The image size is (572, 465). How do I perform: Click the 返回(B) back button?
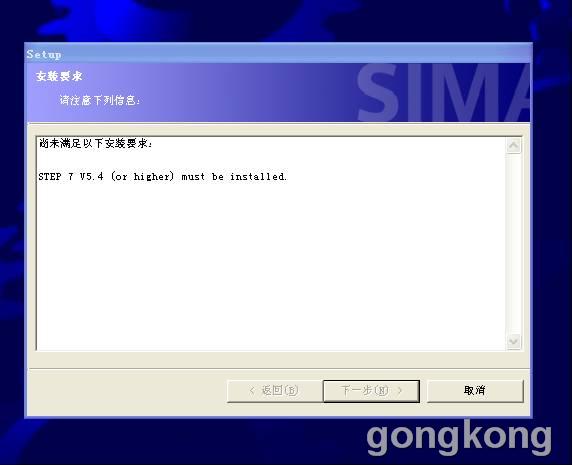pyautogui.click(x=274, y=391)
